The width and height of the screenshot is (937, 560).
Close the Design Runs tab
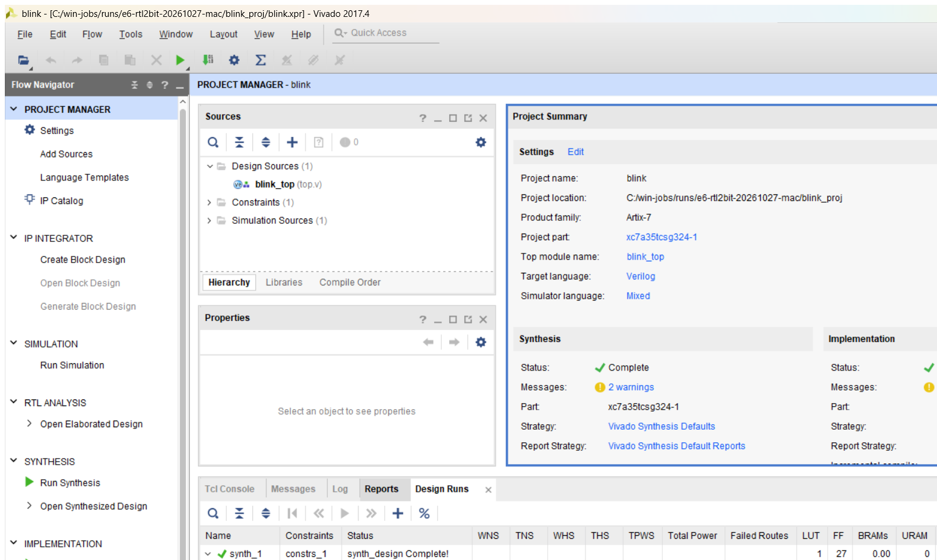pyautogui.click(x=488, y=490)
